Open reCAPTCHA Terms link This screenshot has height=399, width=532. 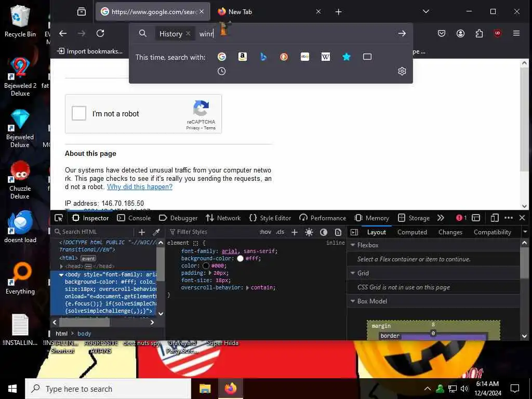210,128
